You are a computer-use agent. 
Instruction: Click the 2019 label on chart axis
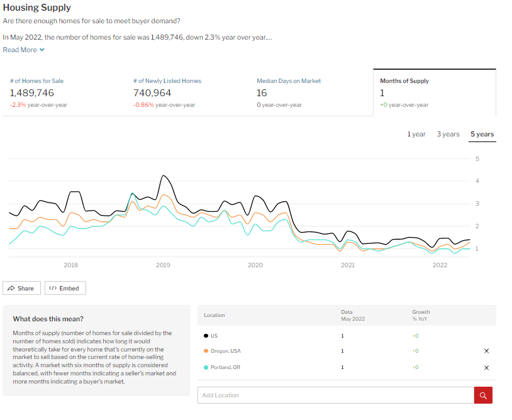tap(163, 265)
